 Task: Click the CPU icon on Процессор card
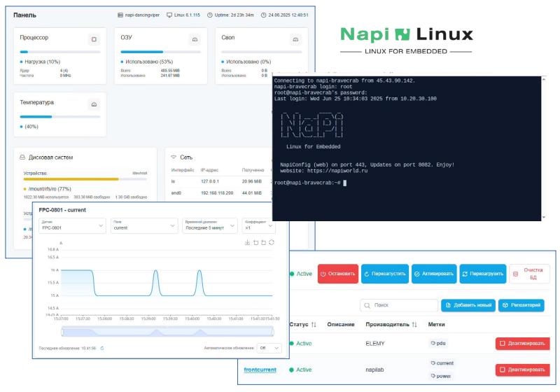(94, 39)
